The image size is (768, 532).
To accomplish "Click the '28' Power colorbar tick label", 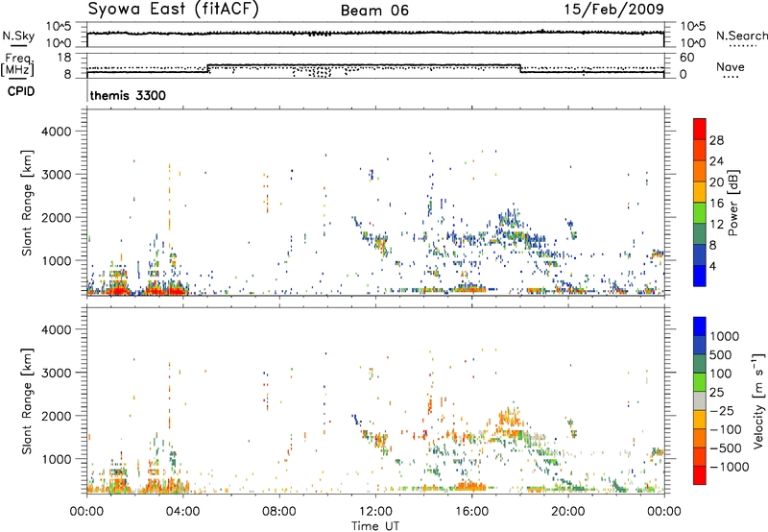I will pos(716,140).
